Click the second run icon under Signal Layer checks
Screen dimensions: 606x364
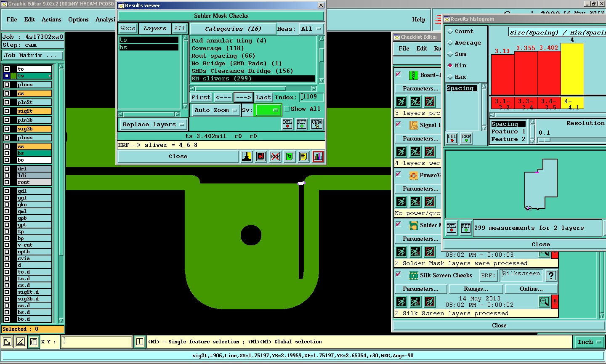click(415, 151)
